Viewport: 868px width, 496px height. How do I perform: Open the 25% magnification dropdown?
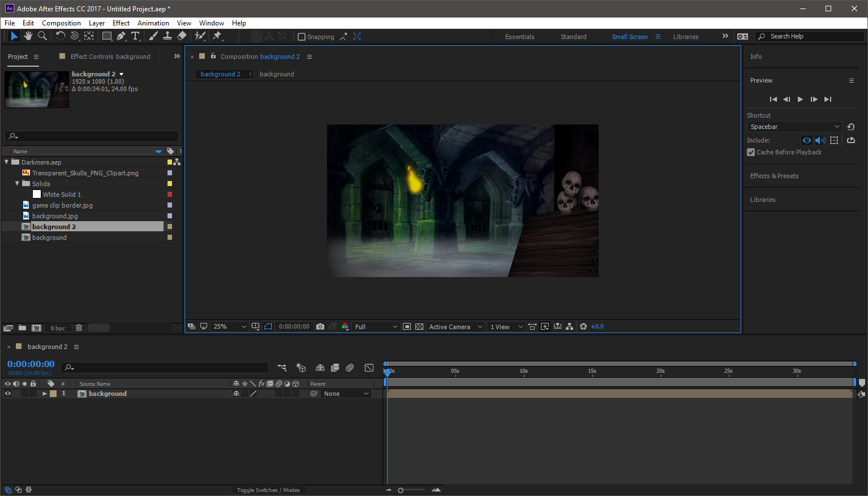click(230, 327)
